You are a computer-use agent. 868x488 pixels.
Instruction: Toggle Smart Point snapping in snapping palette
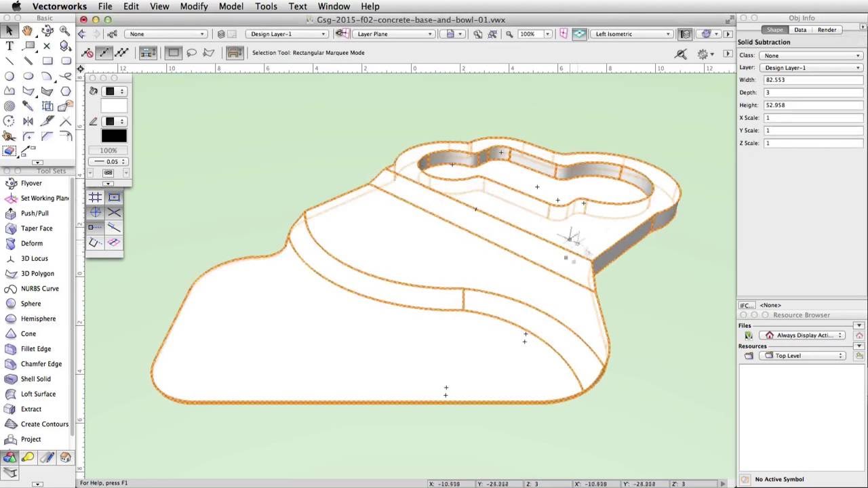[x=95, y=228]
